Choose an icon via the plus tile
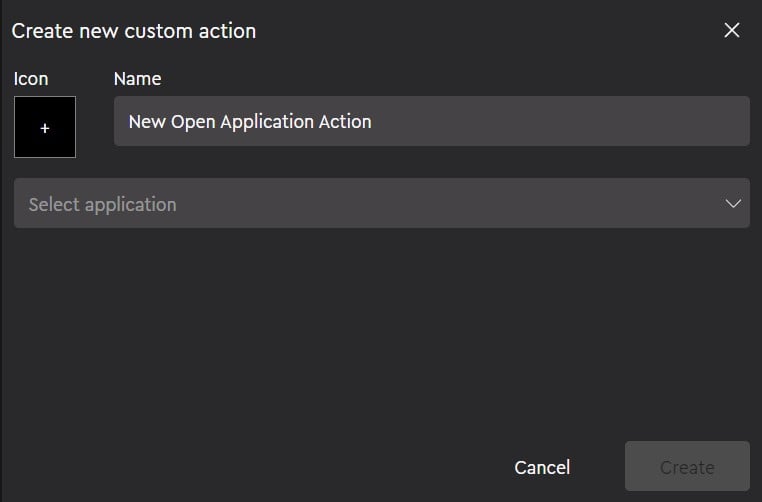This screenshot has height=502, width=762. coord(45,127)
